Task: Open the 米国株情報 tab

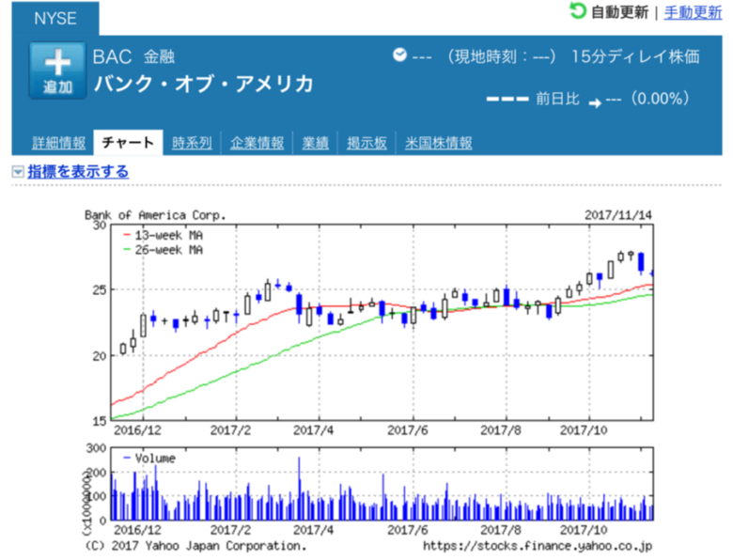Action: coord(439,143)
